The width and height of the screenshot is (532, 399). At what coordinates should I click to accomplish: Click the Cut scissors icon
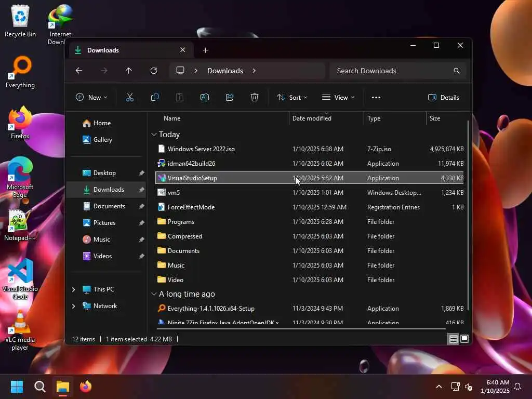(x=129, y=97)
